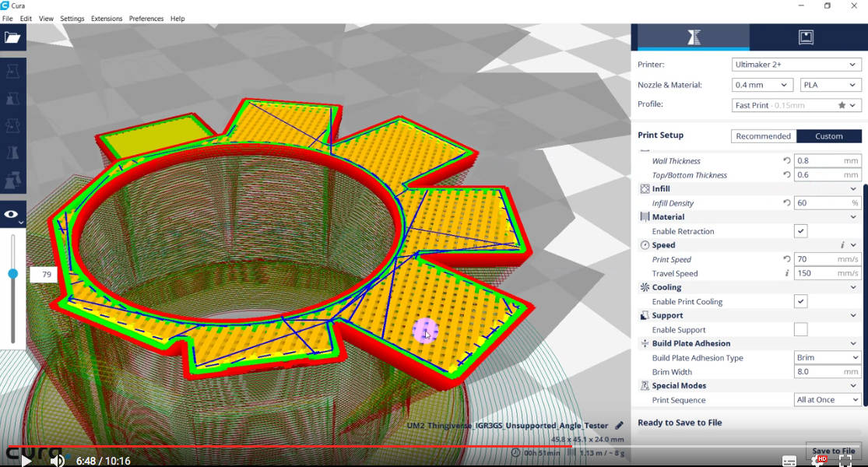Viewport: 868px width, 467px height.
Task: Open video quality settings gear
Action: point(819,460)
